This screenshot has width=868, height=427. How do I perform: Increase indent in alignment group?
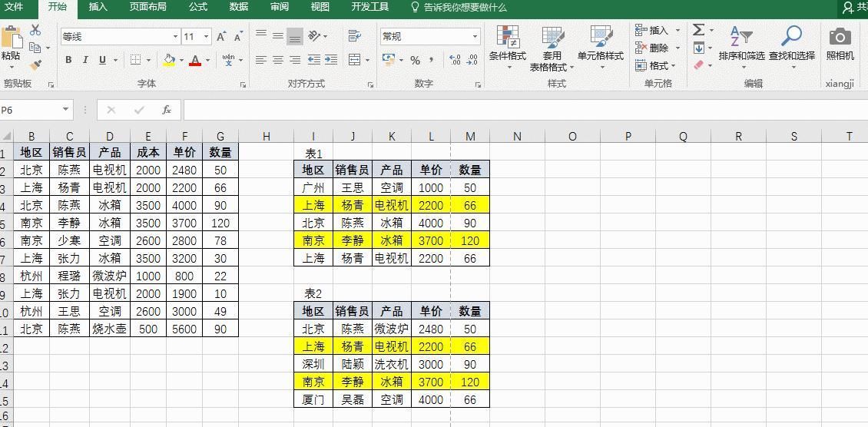tap(331, 60)
